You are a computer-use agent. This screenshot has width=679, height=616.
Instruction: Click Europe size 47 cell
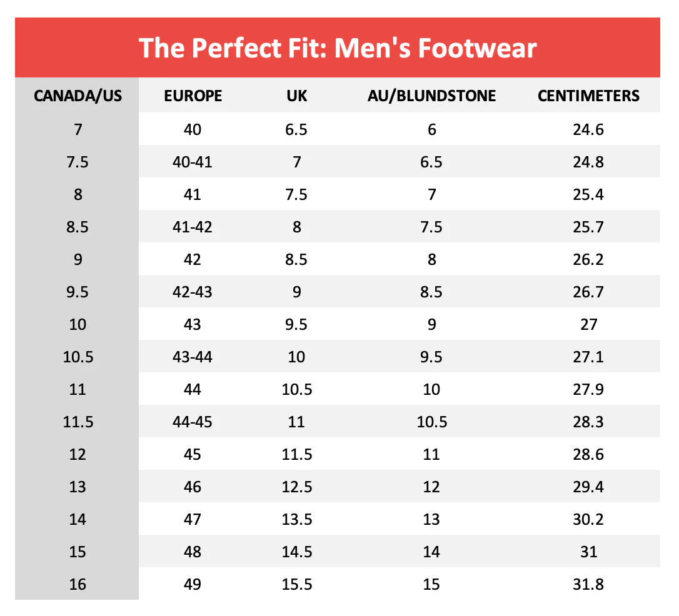(x=193, y=520)
